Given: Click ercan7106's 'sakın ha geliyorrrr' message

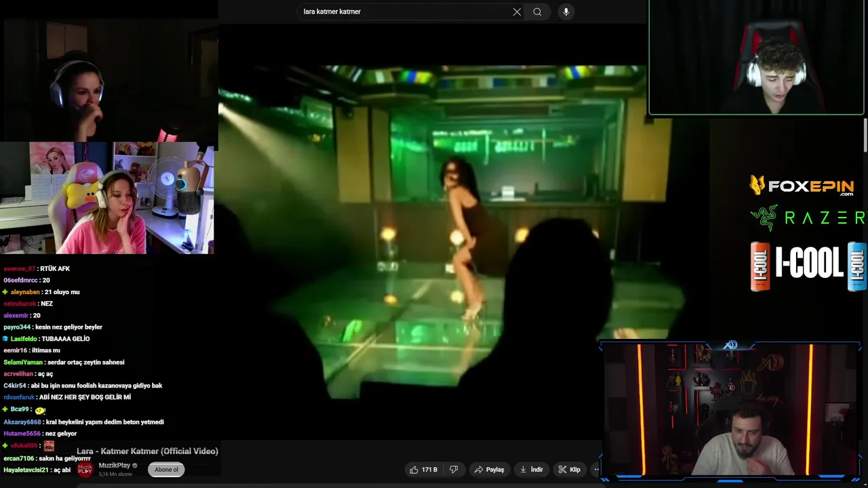Looking at the screenshot, I should pyautogui.click(x=64, y=459).
